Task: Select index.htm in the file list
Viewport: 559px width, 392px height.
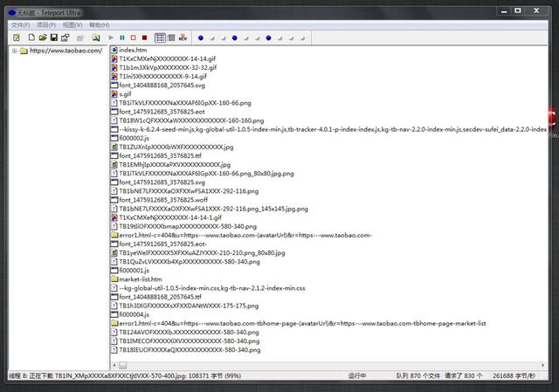Action: pyautogui.click(x=133, y=51)
